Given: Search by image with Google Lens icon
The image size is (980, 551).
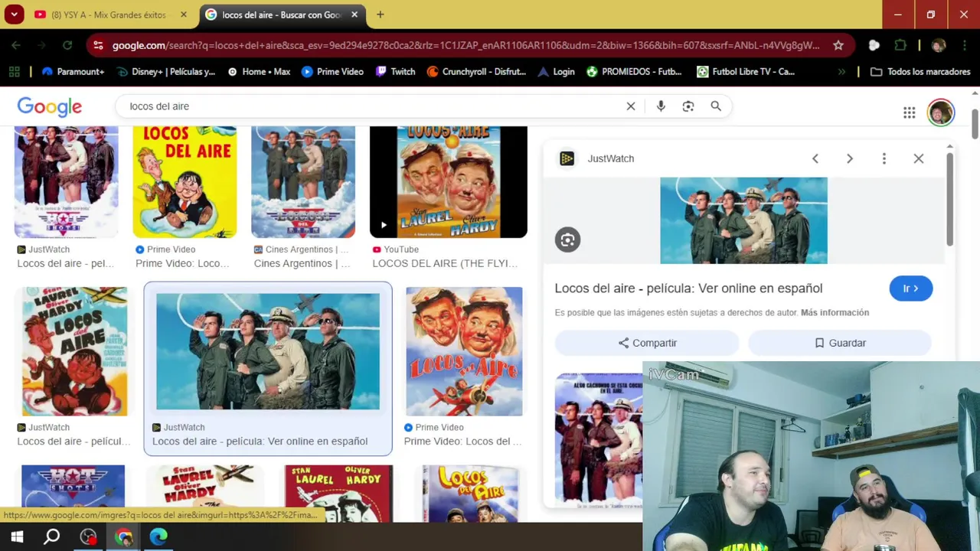Looking at the screenshot, I should (x=688, y=106).
